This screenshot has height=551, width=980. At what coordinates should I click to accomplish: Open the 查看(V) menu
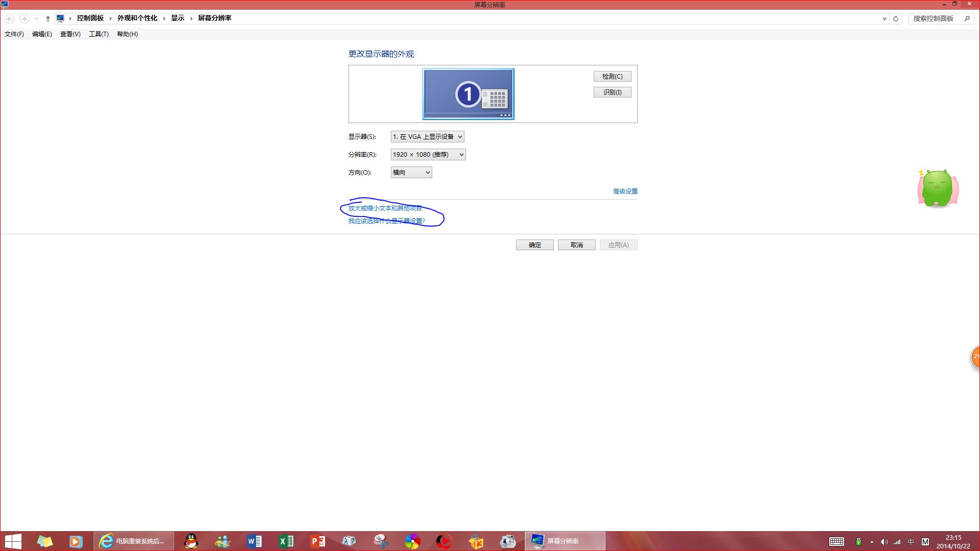pos(71,34)
